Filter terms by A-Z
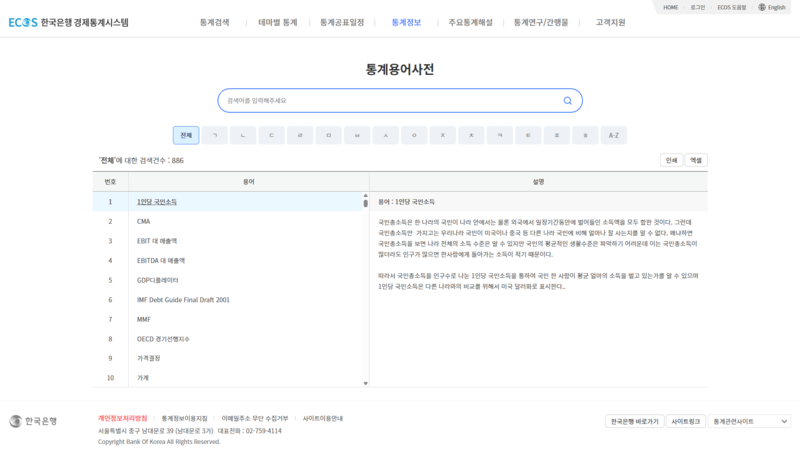 614,135
